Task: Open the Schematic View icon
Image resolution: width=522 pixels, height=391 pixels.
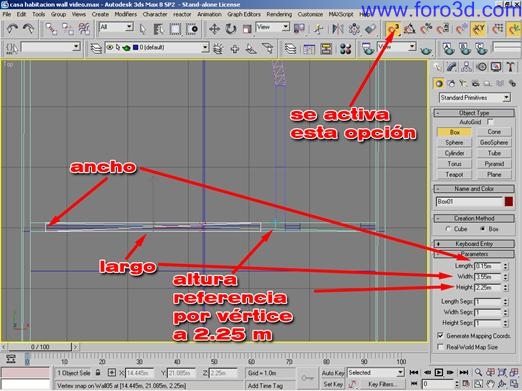Action: pyautogui.click(x=326, y=49)
